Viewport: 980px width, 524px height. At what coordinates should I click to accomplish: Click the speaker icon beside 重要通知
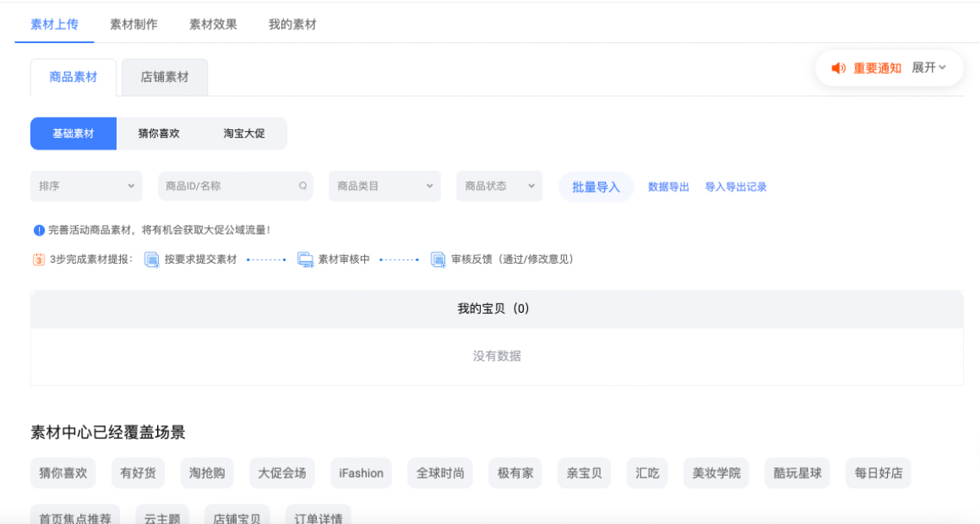coord(836,68)
